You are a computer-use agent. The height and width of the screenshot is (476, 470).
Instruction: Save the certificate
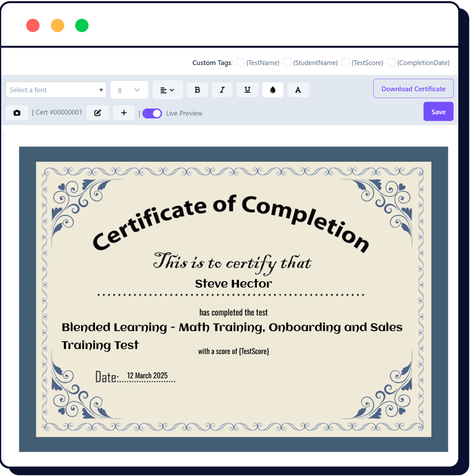(438, 112)
